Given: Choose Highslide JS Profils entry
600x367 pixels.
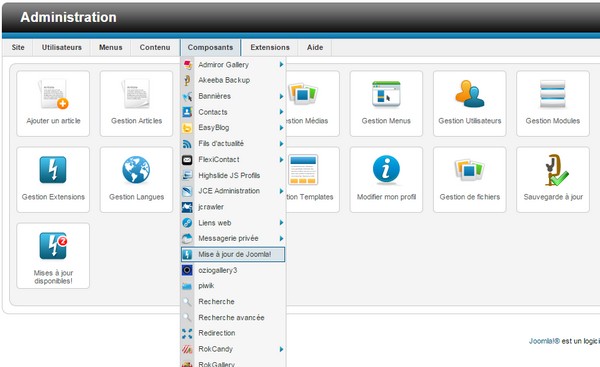Looking at the screenshot, I should pos(233,175).
